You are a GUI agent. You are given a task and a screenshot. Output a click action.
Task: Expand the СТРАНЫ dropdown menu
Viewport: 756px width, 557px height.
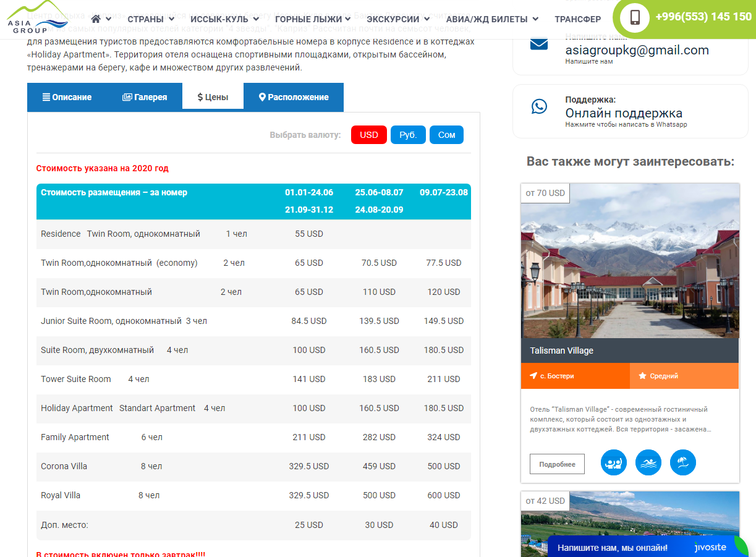pos(151,19)
